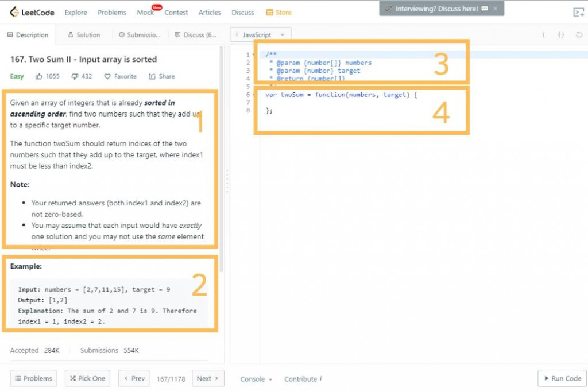This screenshot has width=588, height=392.
Task: Click the Run Code button
Action: 562,378
